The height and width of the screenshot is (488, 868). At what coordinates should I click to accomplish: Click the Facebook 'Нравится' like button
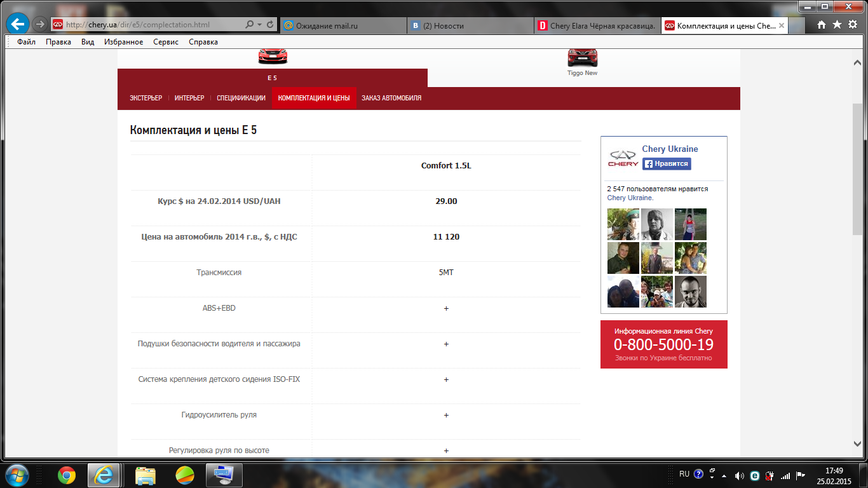(x=667, y=164)
